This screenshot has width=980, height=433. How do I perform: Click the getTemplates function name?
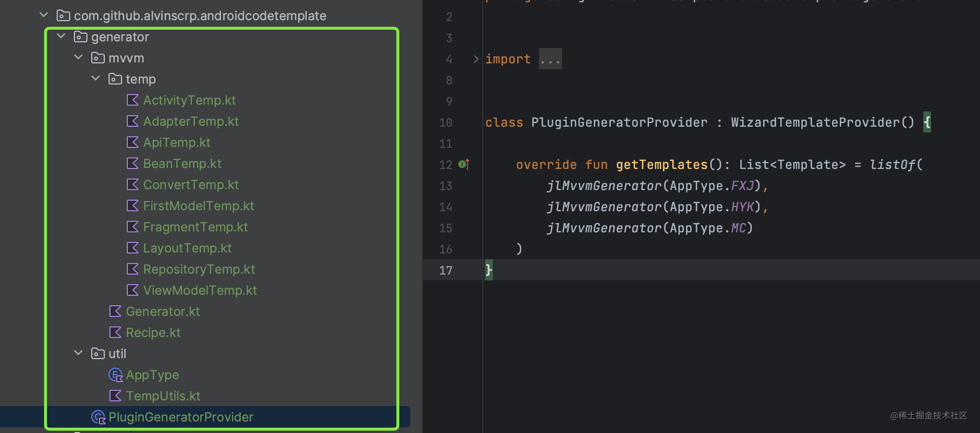(x=662, y=165)
